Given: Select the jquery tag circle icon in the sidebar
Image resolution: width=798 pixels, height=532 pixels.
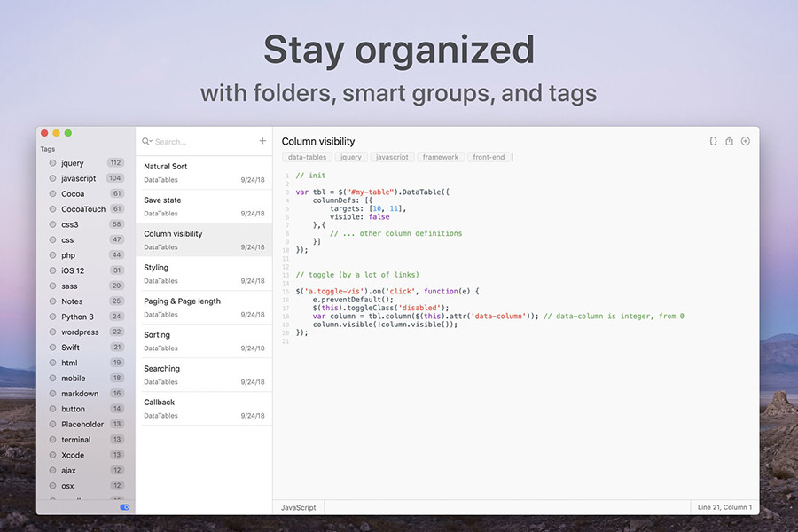Looking at the screenshot, I should pos(54,162).
